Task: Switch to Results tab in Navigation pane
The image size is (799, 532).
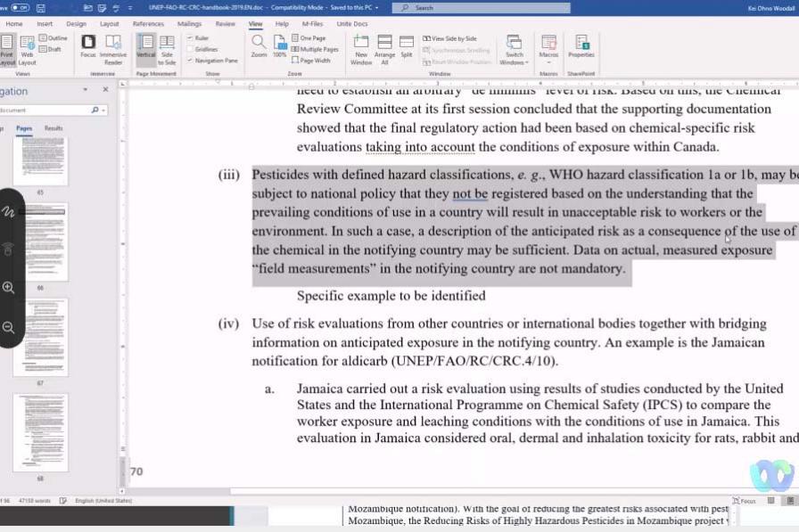Action: point(54,128)
